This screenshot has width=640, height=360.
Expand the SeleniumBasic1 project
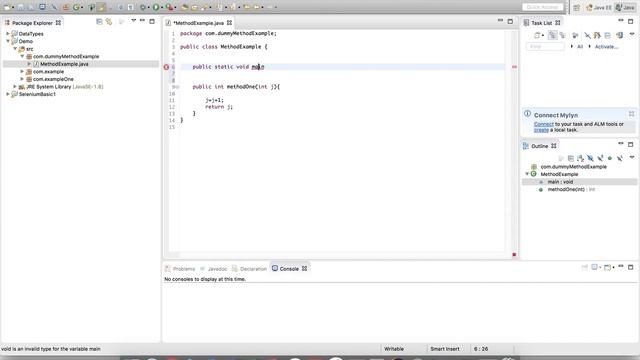pos(8,94)
